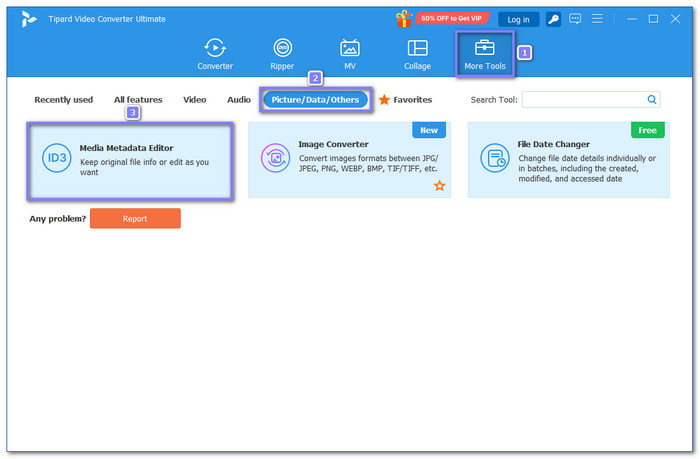Image resolution: width=700 pixels, height=459 pixels.
Task: Click the 50% OFF to Get VIP banner
Action: point(452,18)
